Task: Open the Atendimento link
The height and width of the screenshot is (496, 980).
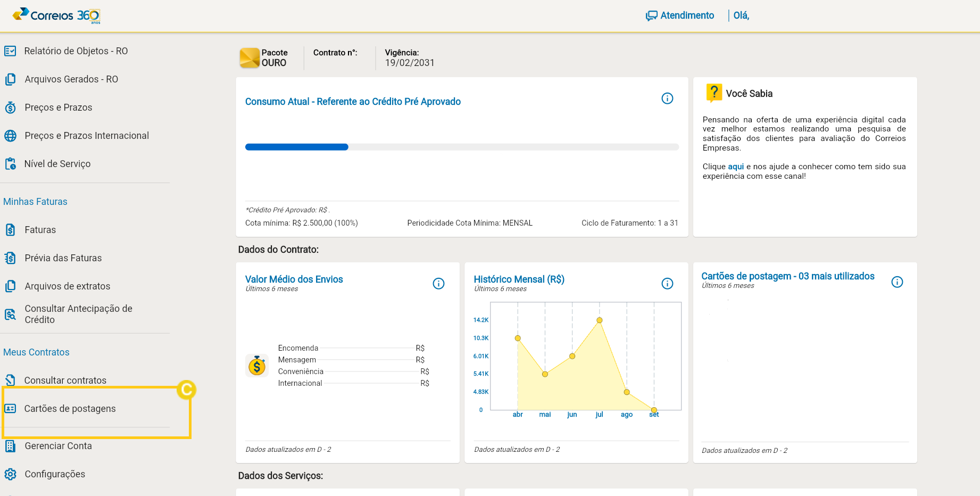Action: [687, 15]
